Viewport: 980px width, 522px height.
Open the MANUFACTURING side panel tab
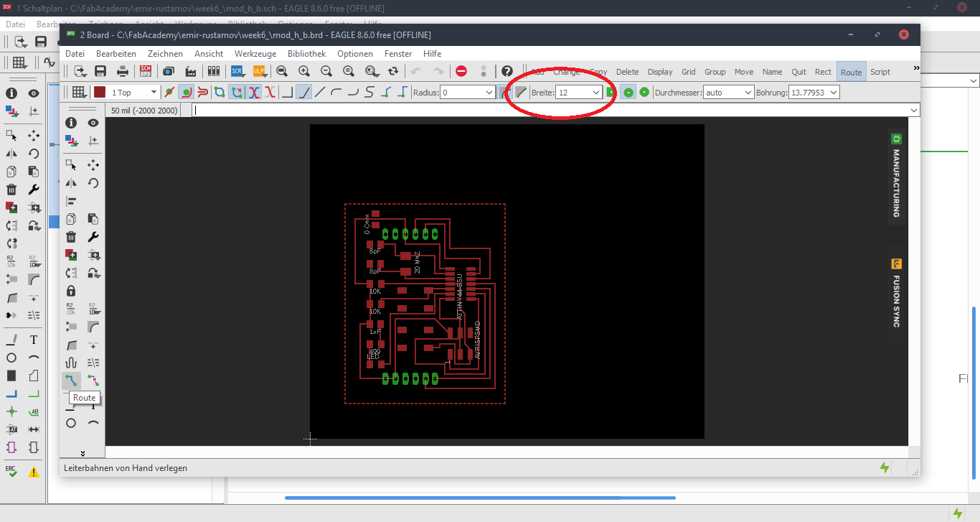(896, 177)
